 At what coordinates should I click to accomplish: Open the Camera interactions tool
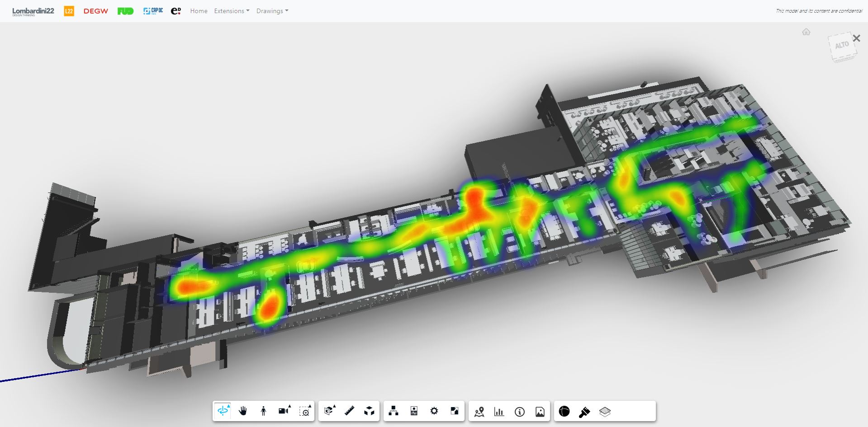[284, 411]
